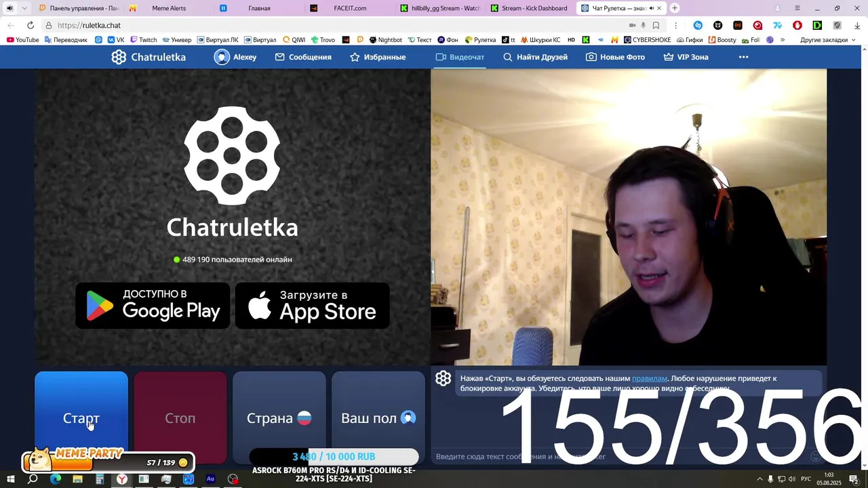
Task: Switch to Видеочат section
Action: tap(460, 57)
